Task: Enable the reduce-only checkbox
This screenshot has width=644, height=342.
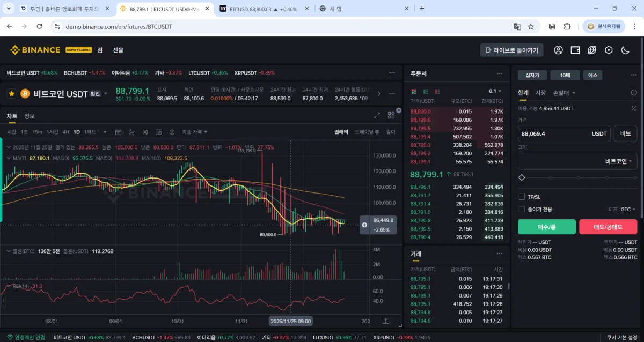Action: (522, 209)
